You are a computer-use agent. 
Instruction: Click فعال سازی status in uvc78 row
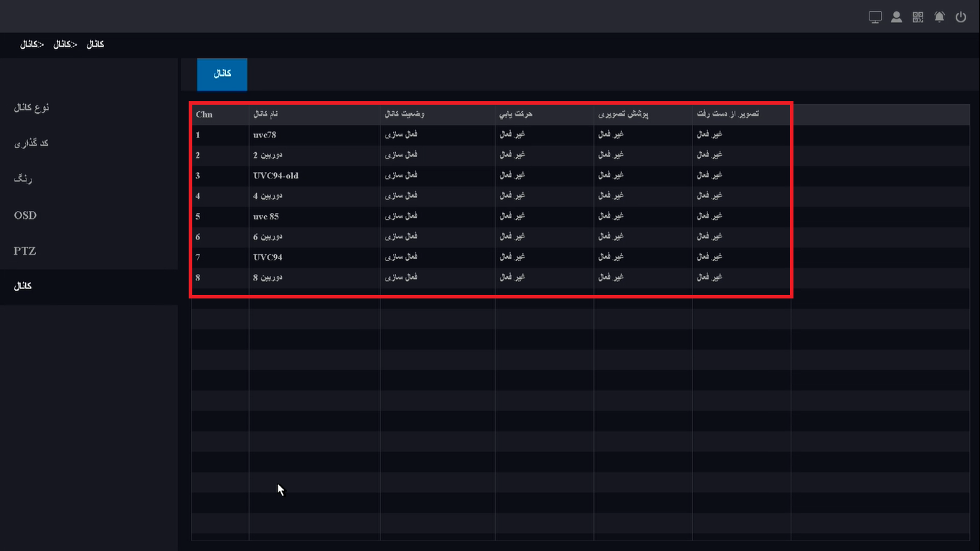click(402, 135)
